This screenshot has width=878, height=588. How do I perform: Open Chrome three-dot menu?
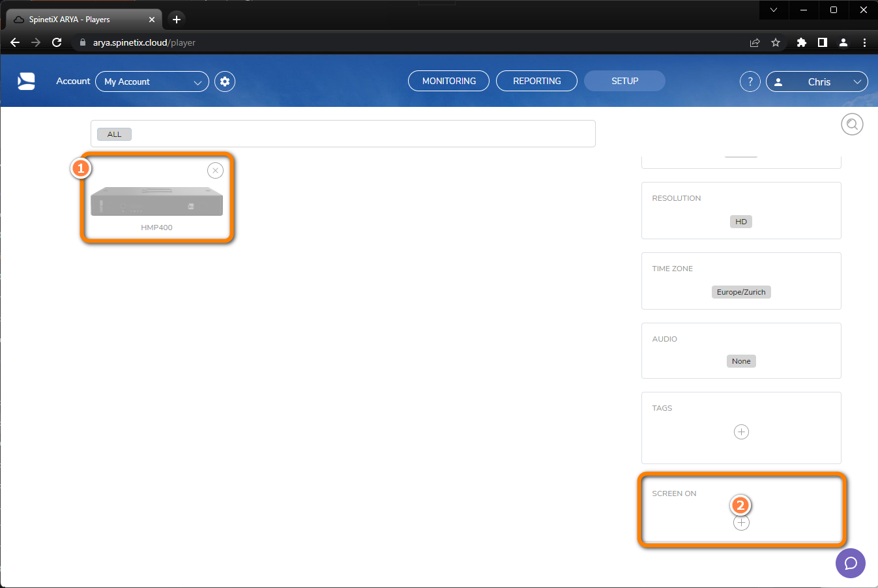[x=864, y=42]
